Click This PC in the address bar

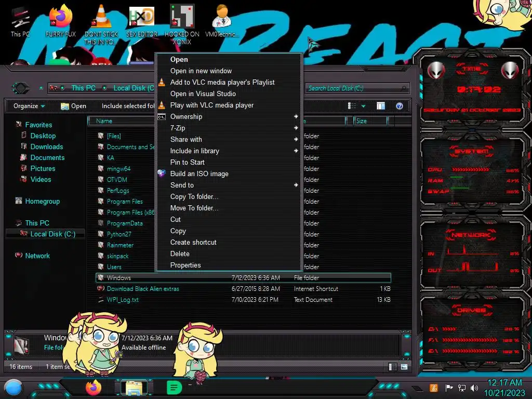pyautogui.click(x=83, y=88)
